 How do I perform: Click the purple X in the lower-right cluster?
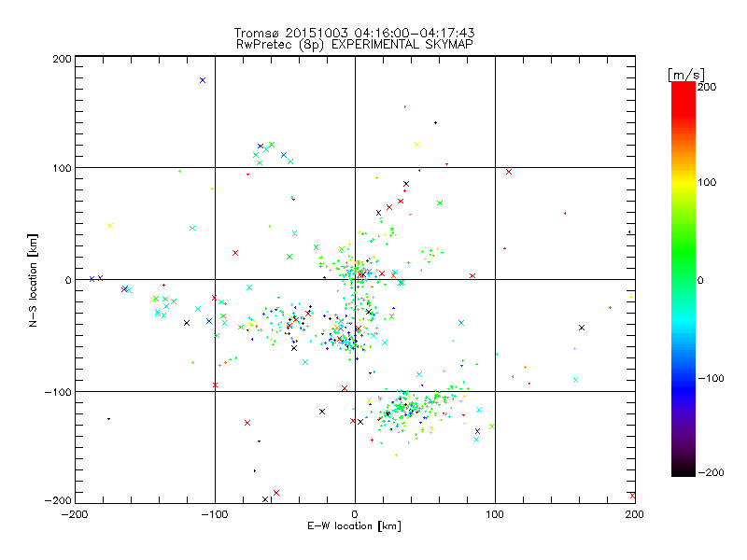click(477, 431)
